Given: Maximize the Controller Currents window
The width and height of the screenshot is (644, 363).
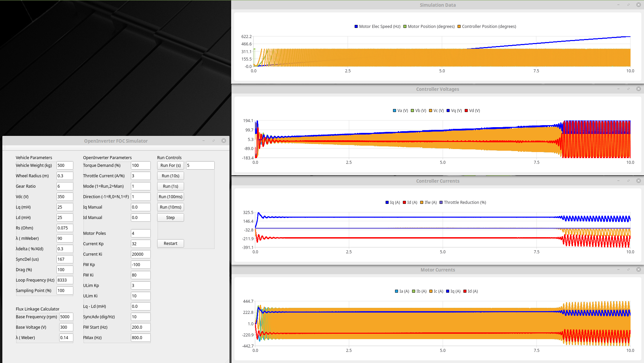Looking at the screenshot, I should [x=628, y=181].
